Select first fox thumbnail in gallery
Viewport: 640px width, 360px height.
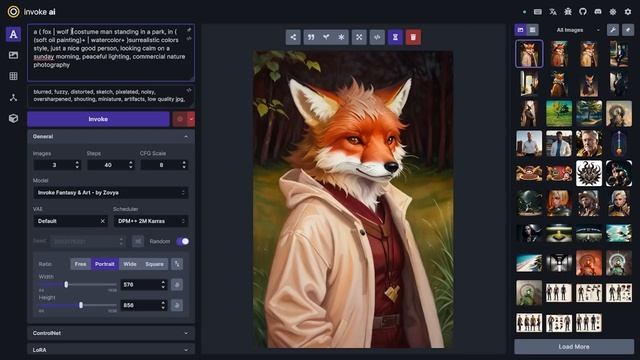tap(529, 54)
